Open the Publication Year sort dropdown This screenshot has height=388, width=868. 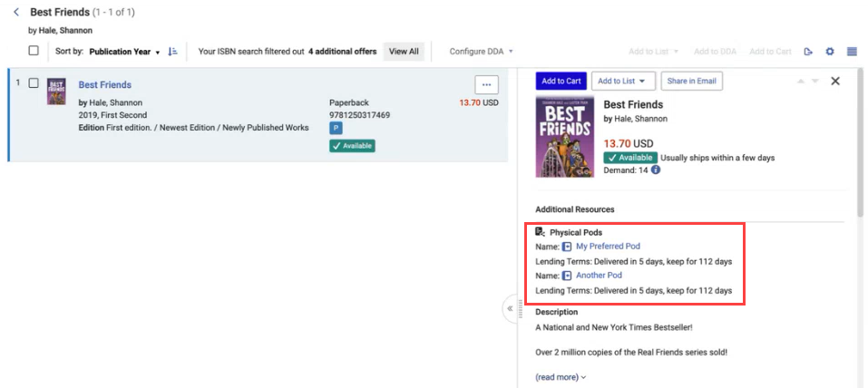(x=124, y=52)
